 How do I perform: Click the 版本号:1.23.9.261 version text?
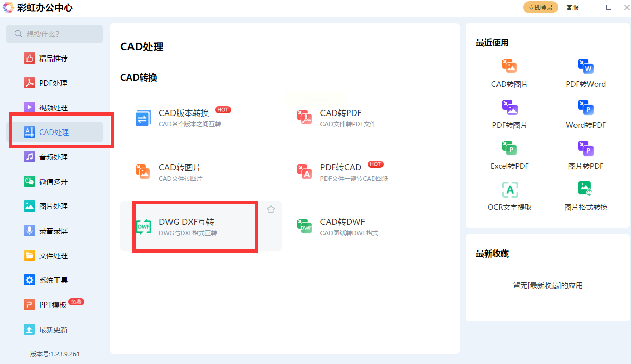pos(55,354)
